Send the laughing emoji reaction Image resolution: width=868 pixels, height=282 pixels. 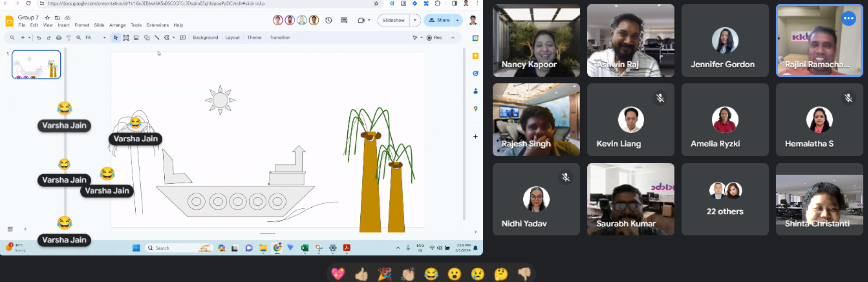[431, 274]
